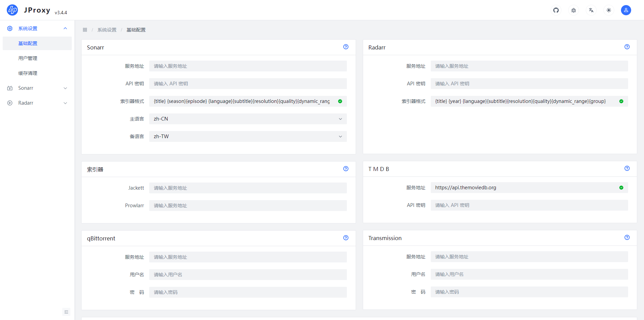Open the 缓存清理 menu item
Screen dimensions: 644x320
point(37,73)
